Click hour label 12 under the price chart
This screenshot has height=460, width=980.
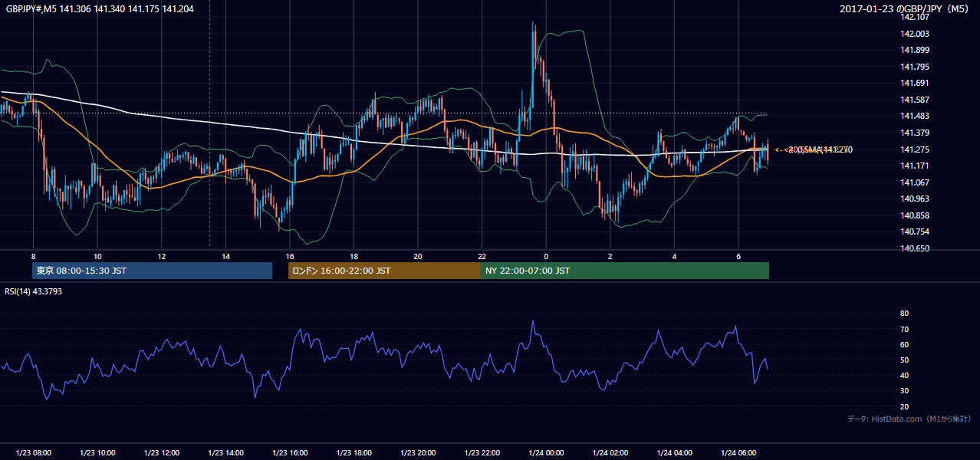161,256
